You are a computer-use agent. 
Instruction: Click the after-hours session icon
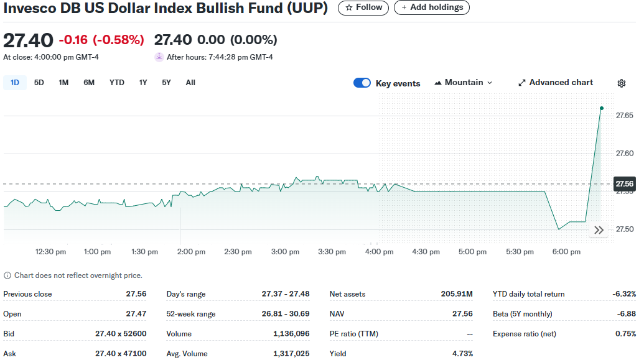(159, 57)
